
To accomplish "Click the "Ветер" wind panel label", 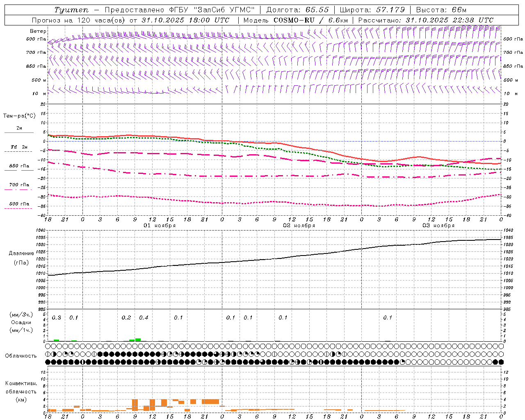I will [x=38, y=31].
